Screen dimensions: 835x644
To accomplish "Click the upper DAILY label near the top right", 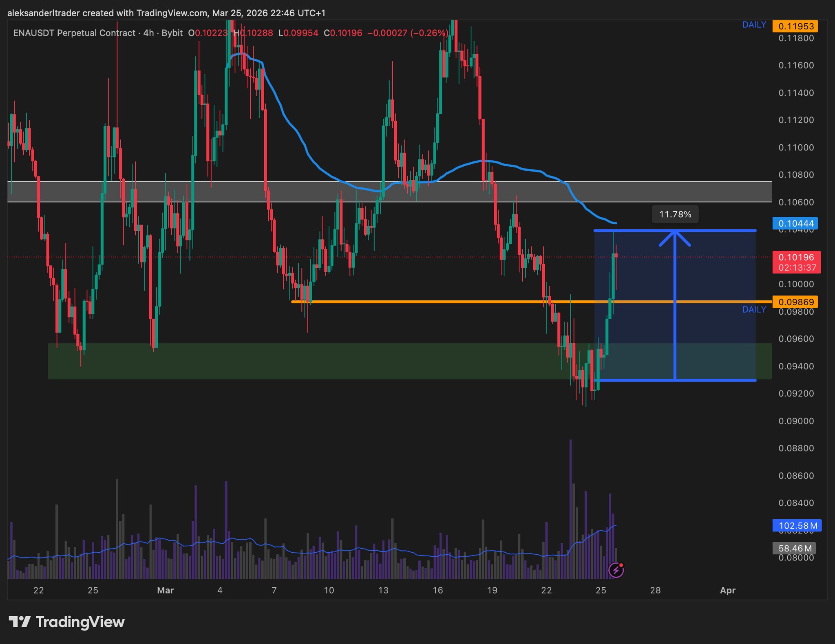I will [x=754, y=25].
